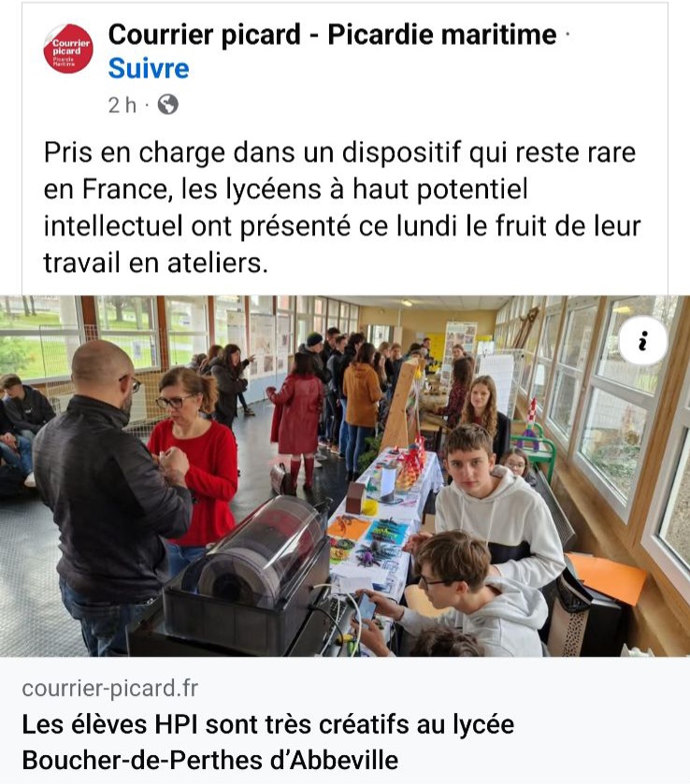Open photo at woman in long red coat

click(x=297, y=420)
